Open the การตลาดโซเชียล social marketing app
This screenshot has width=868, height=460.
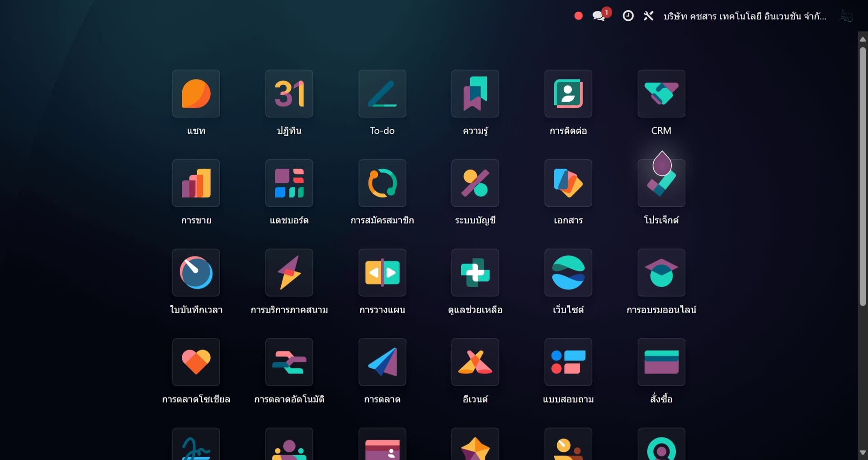(x=196, y=362)
